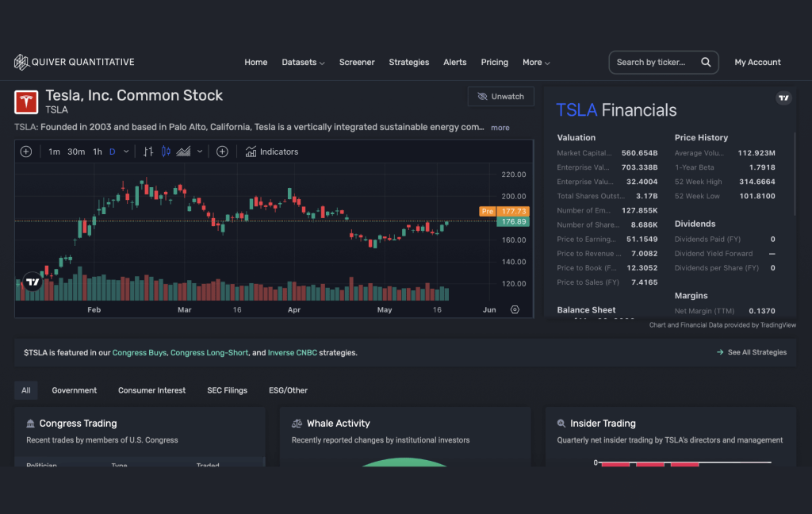Open the Pricing menu item
Viewport: 812px width, 514px height.
point(495,62)
